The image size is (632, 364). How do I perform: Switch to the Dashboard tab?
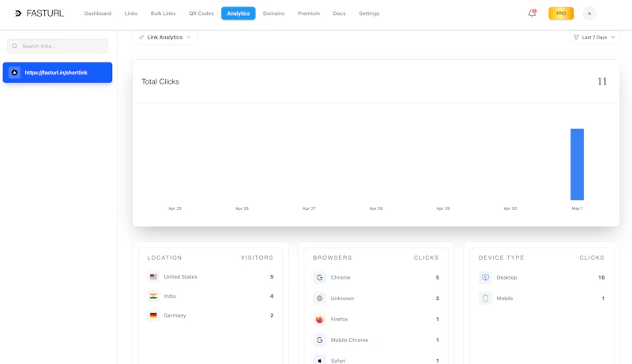97,13
